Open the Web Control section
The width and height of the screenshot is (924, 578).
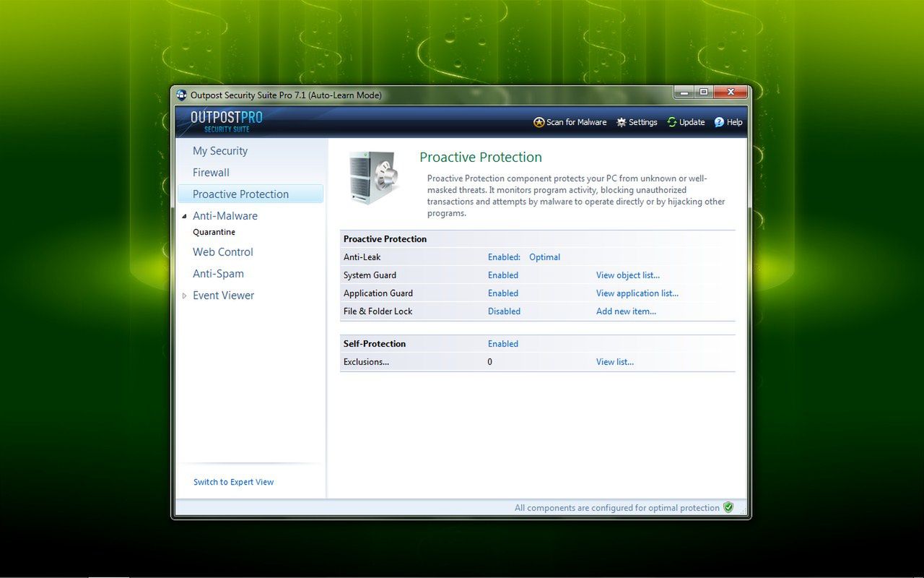click(222, 251)
